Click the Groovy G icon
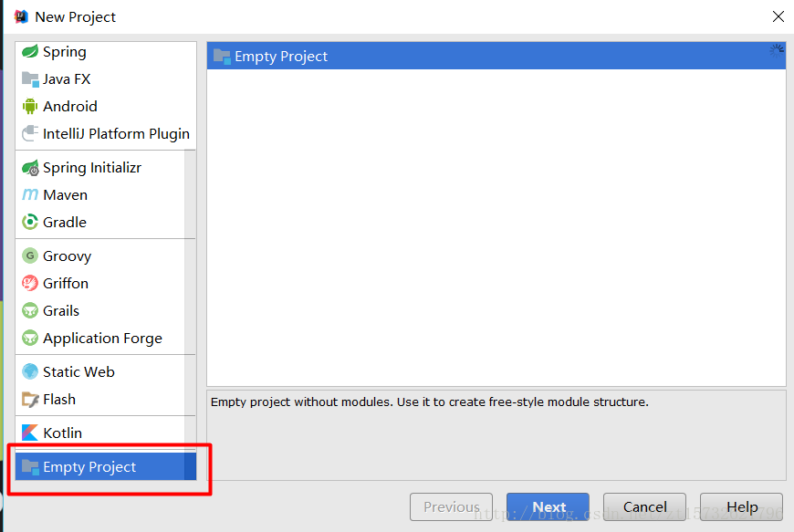Image resolution: width=794 pixels, height=532 pixels. pos(30,256)
